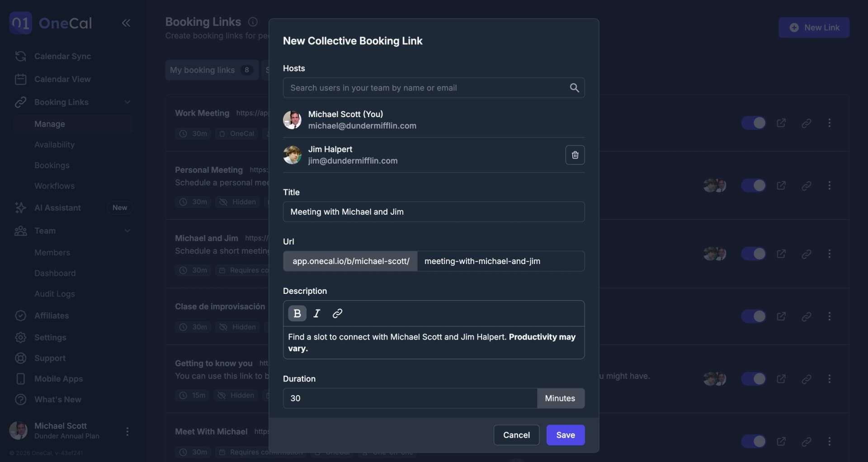The image size is (868, 462).
Task: Toggle Personal Meeting link switch
Action: (x=754, y=185)
